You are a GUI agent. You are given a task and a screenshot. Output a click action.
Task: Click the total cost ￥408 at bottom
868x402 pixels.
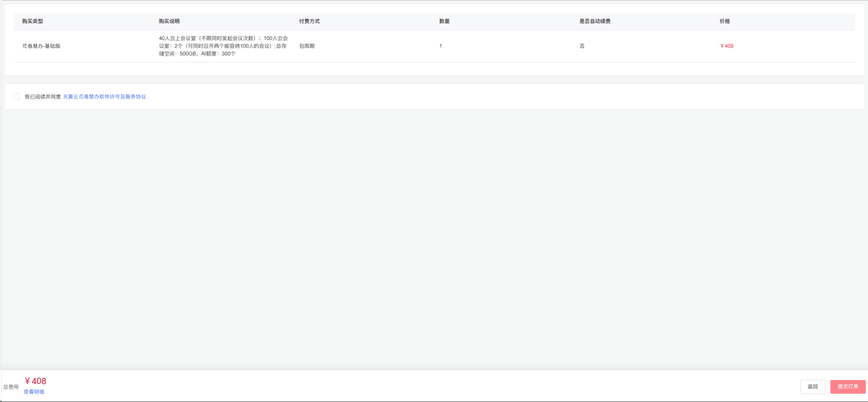(x=35, y=381)
